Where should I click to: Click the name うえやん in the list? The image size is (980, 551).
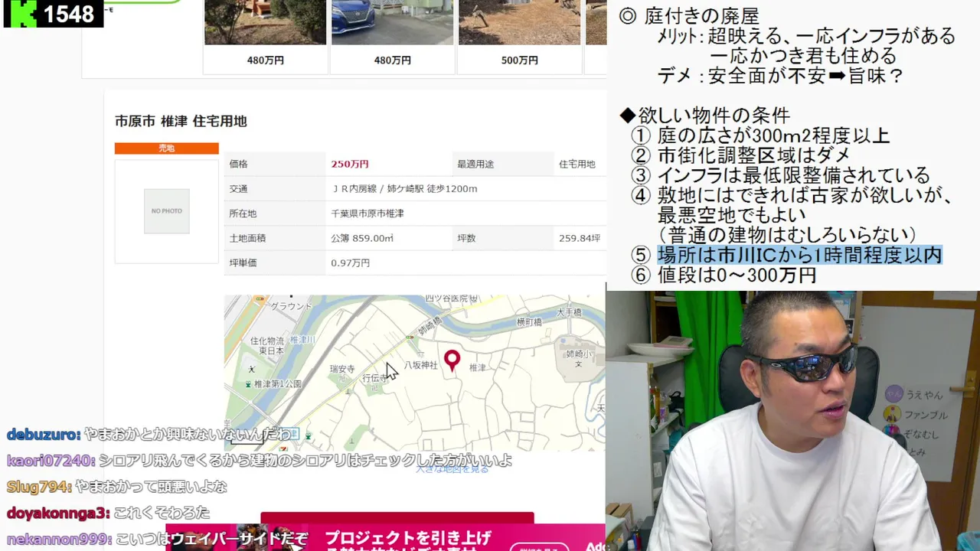[924, 395]
